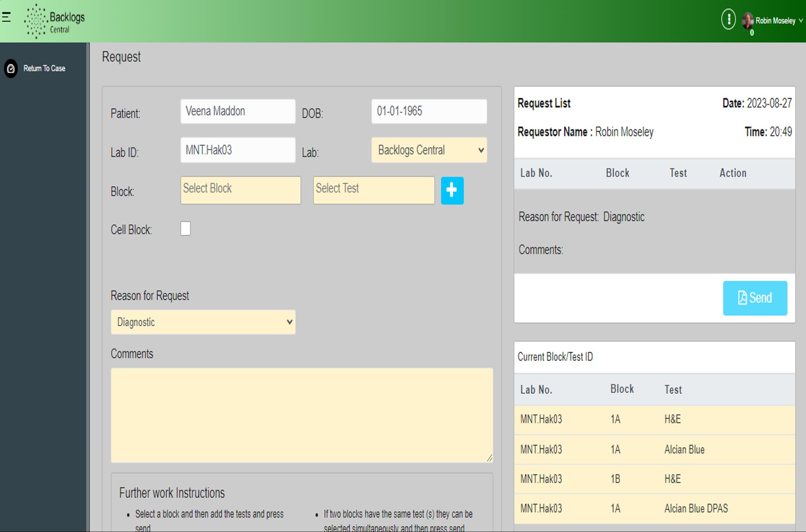806x532 pixels.
Task: Click the Select Block field
Action: [x=241, y=190]
